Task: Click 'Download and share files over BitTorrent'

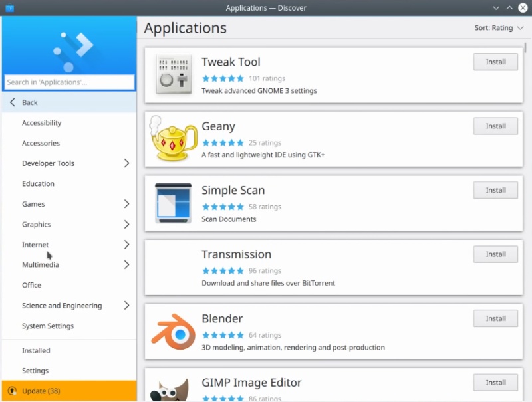Action: pyautogui.click(x=269, y=283)
